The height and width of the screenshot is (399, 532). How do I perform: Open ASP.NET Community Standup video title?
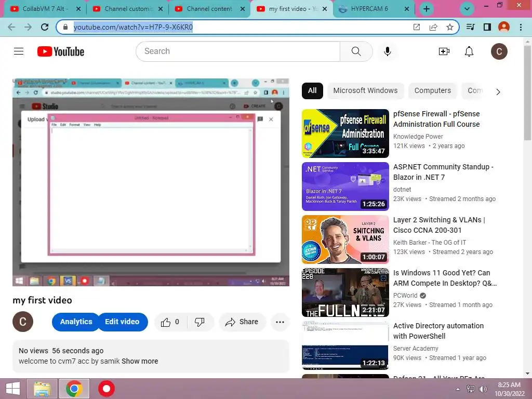[443, 172]
